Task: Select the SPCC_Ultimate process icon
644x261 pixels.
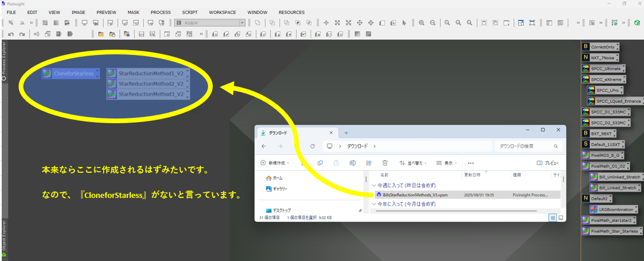Action: tap(603, 68)
